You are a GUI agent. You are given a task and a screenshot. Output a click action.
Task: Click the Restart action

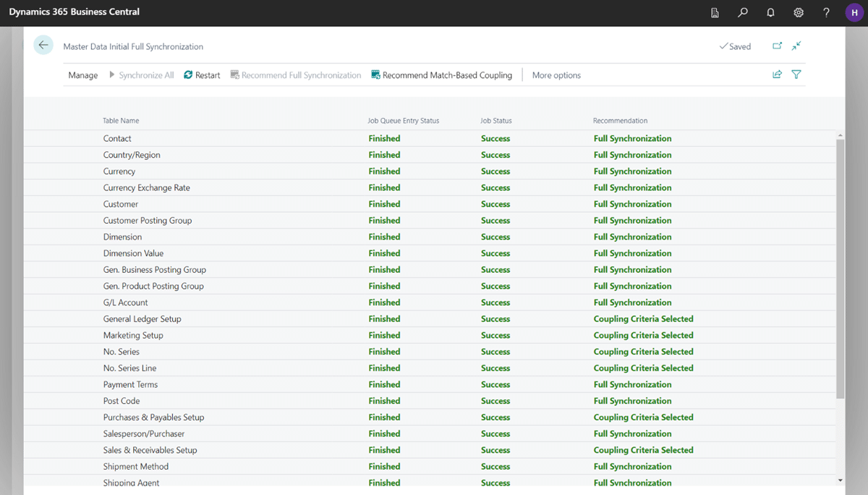coord(202,75)
